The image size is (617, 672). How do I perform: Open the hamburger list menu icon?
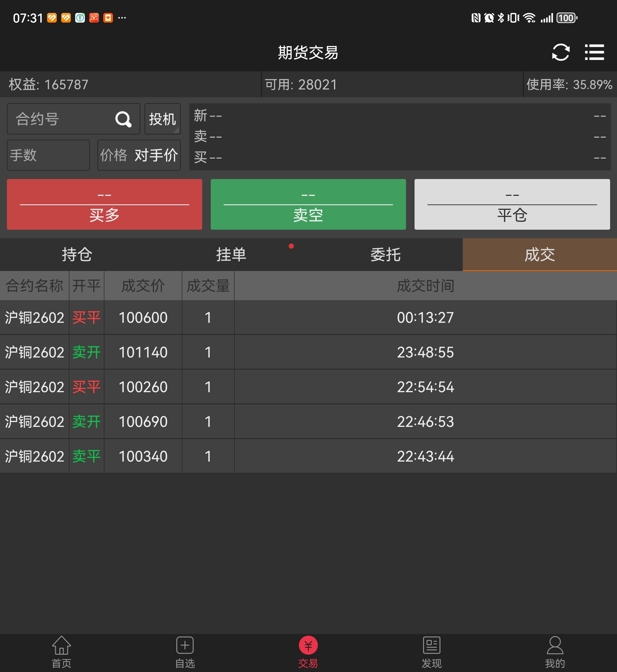[x=594, y=52]
